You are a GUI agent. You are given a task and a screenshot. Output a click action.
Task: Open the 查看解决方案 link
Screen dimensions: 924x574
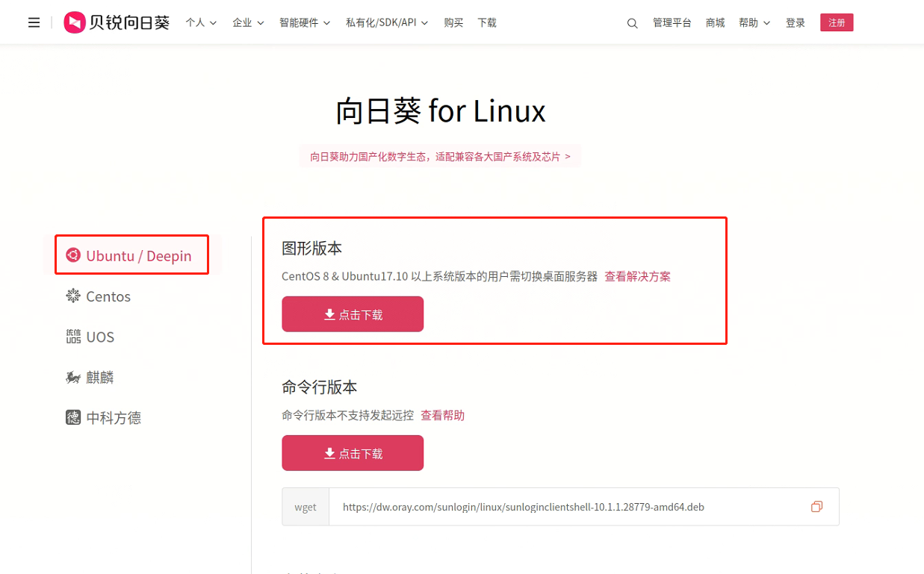(637, 276)
